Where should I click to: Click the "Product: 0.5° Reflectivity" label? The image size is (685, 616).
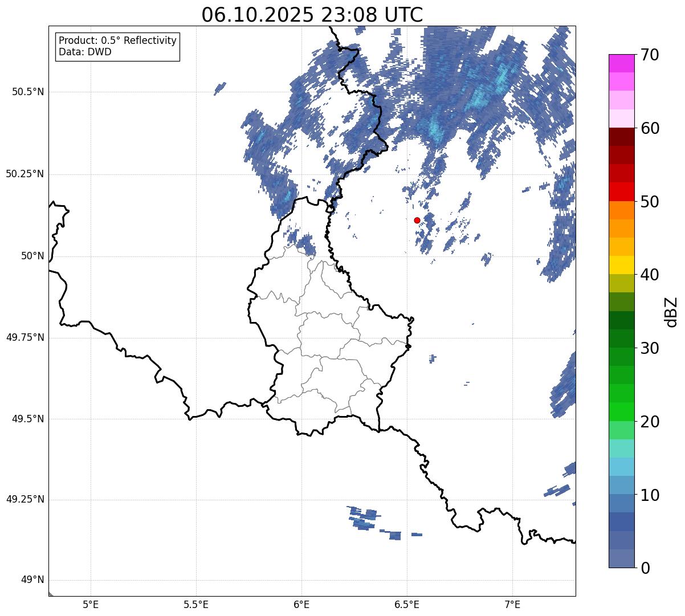click(x=117, y=40)
